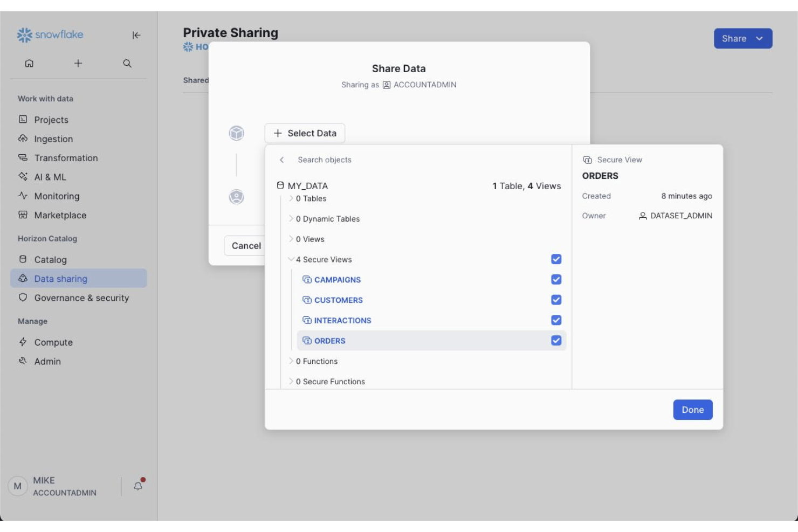The width and height of the screenshot is (798, 532).
Task: Expand the 0 Functions node
Action: 291,361
